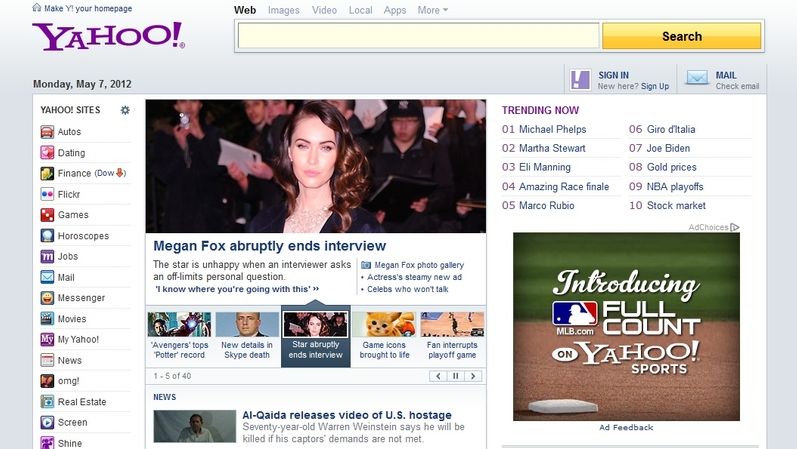Click the Sign Up link
The image size is (797, 449).
click(655, 86)
